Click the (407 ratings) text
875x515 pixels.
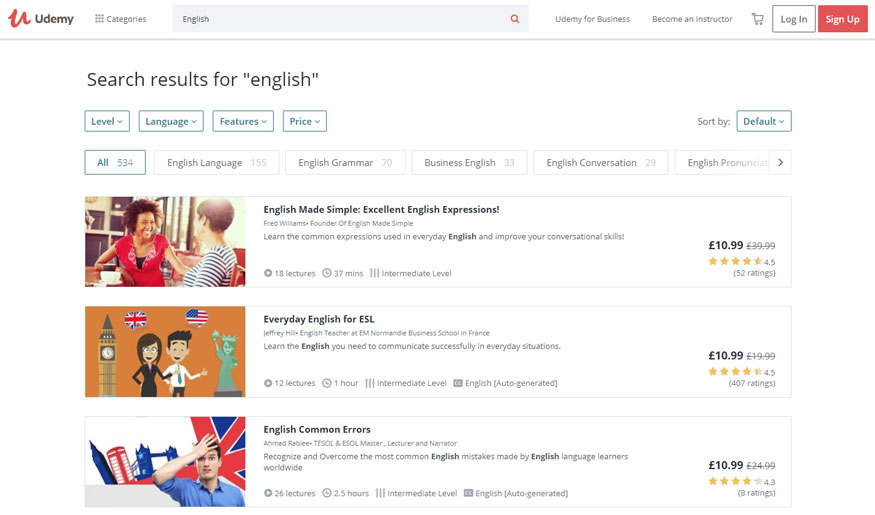[752, 383]
